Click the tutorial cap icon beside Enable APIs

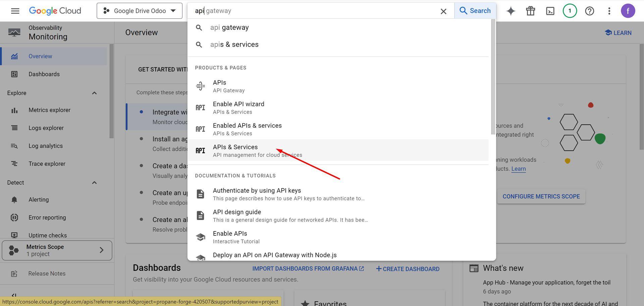tap(200, 237)
